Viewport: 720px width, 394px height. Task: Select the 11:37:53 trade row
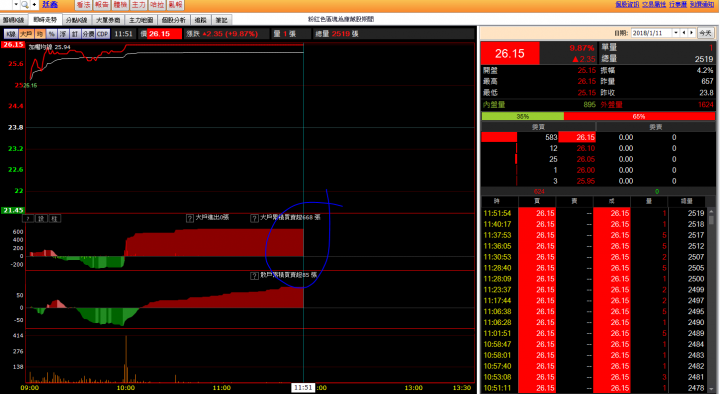click(x=594, y=236)
